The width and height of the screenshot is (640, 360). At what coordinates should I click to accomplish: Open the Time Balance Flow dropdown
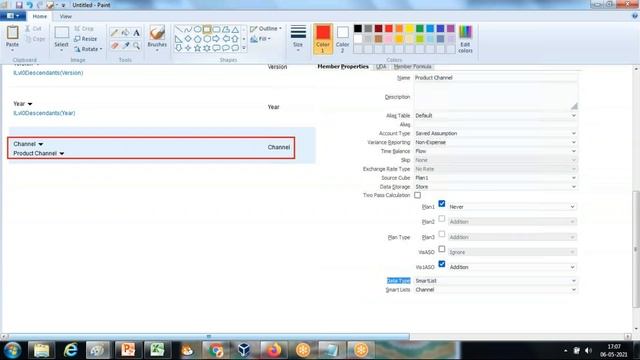(x=496, y=151)
